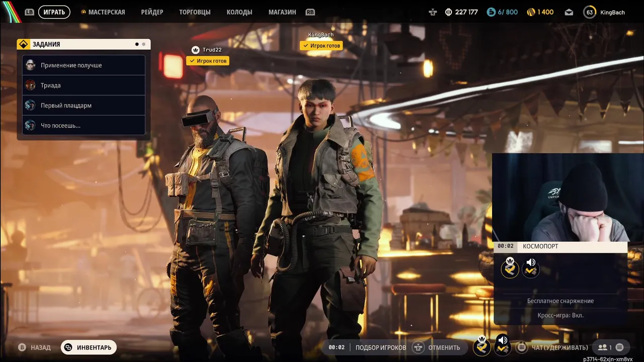
Task: Click the portrait icon next to 'Применение получше'
Action: (x=31, y=65)
